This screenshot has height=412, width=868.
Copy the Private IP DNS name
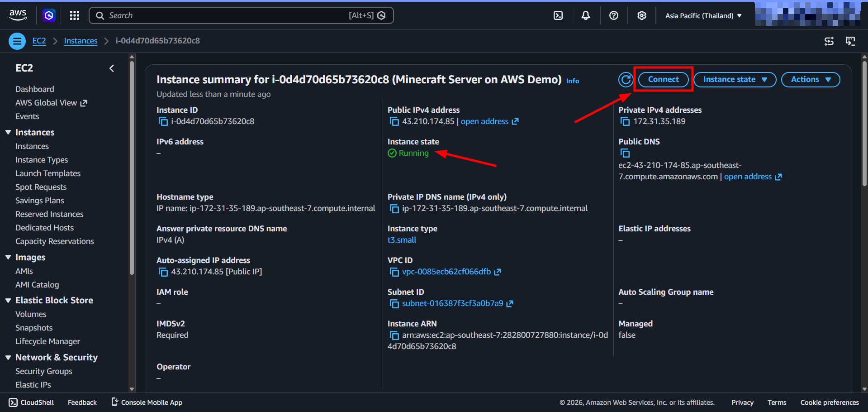pyautogui.click(x=394, y=208)
